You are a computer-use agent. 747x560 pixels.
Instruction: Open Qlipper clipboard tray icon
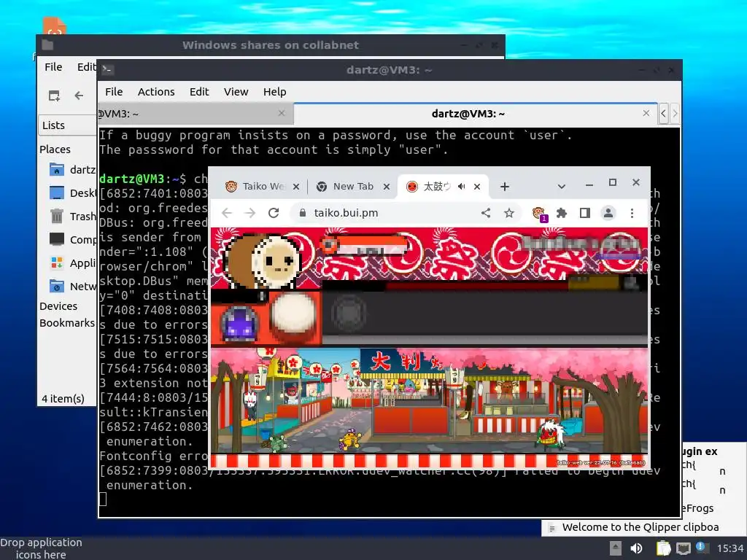[x=663, y=548]
